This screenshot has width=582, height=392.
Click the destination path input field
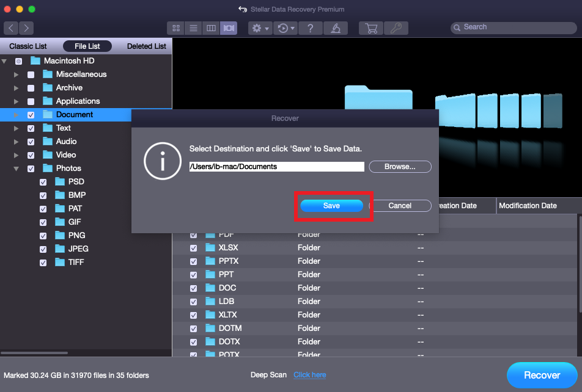tap(276, 167)
